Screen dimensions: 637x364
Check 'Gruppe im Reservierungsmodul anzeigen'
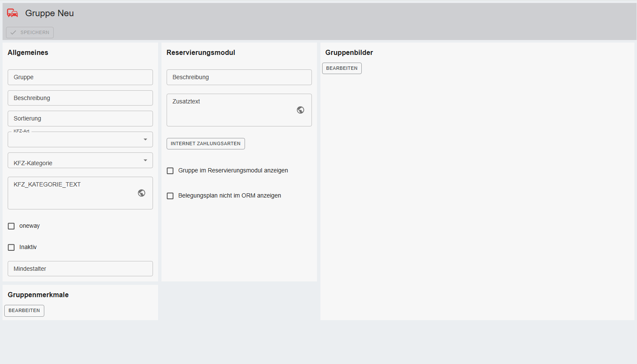coord(170,171)
